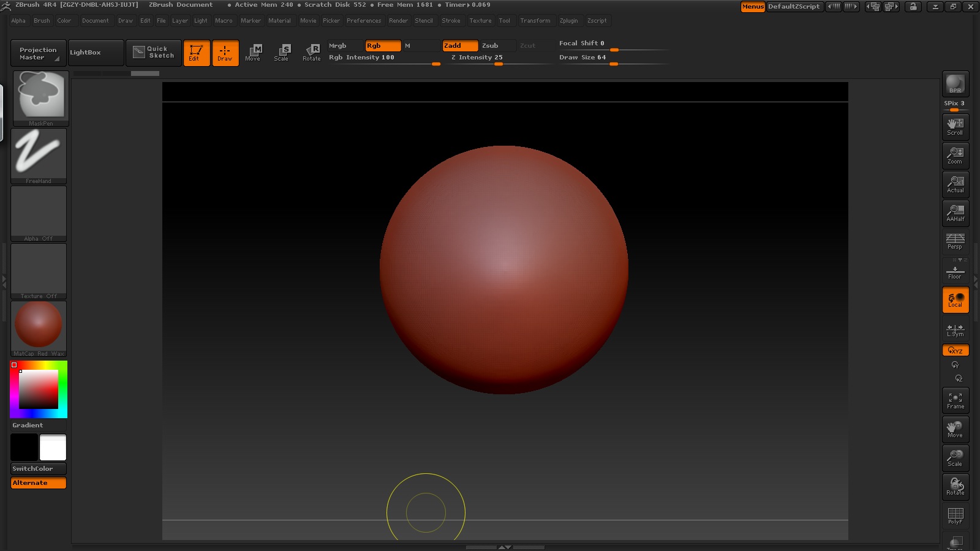Click next UI layout icon
Viewport: 980px width, 551px height.
click(891, 7)
